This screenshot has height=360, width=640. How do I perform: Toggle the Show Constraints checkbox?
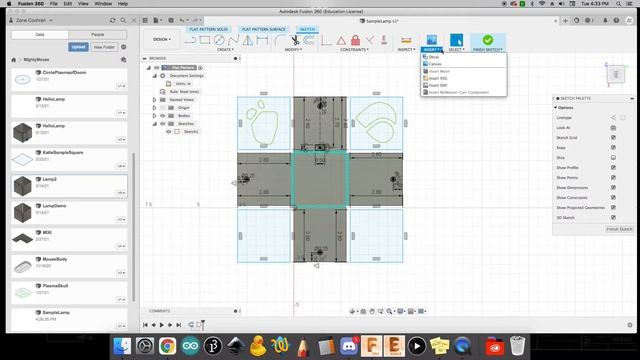tap(613, 198)
